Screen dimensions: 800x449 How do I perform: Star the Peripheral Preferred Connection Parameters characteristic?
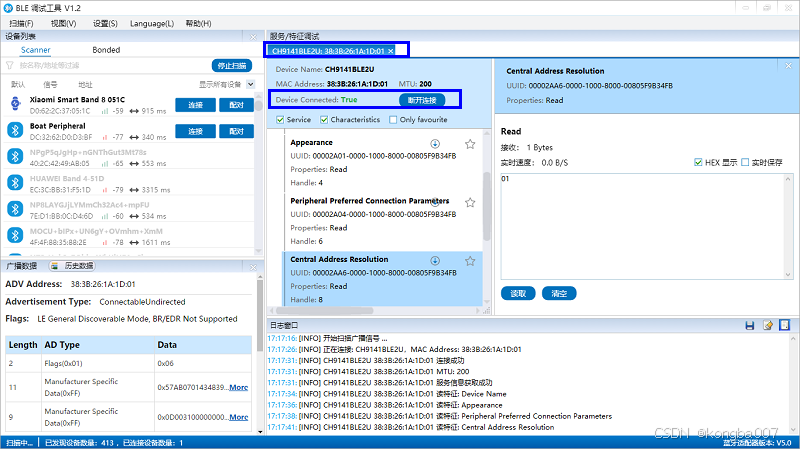point(470,203)
